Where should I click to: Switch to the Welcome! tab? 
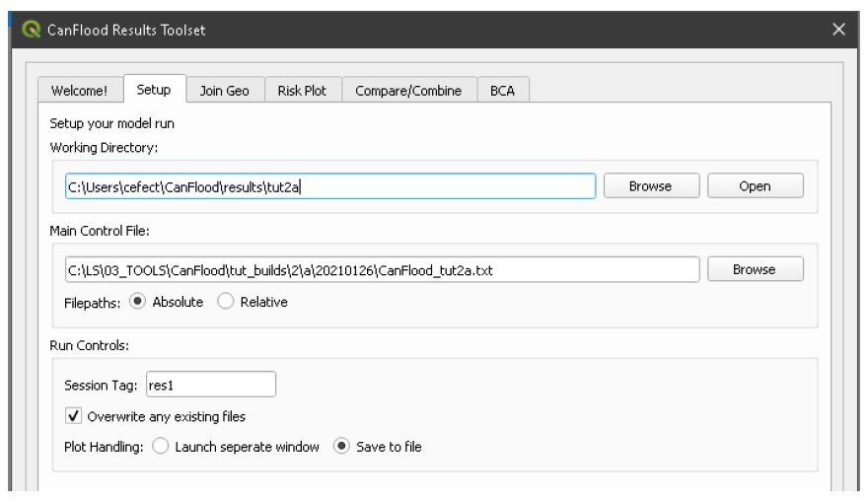pos(80,90)
